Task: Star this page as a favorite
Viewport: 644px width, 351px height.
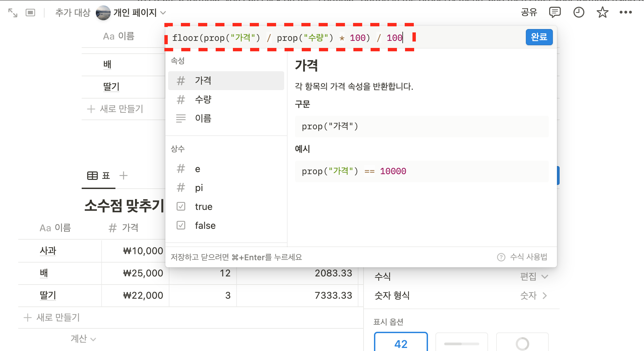Action: (x=602, y=12)
